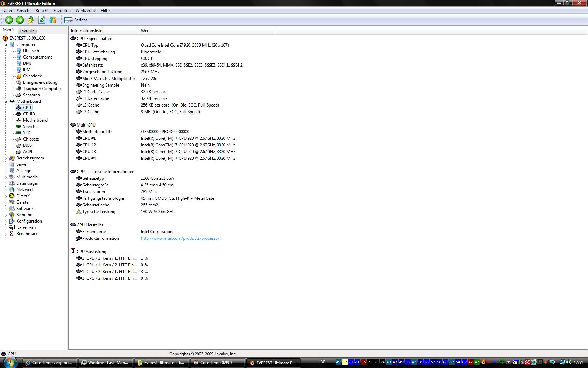Collapse the Motherboard tree node

[x=6, y=101]
